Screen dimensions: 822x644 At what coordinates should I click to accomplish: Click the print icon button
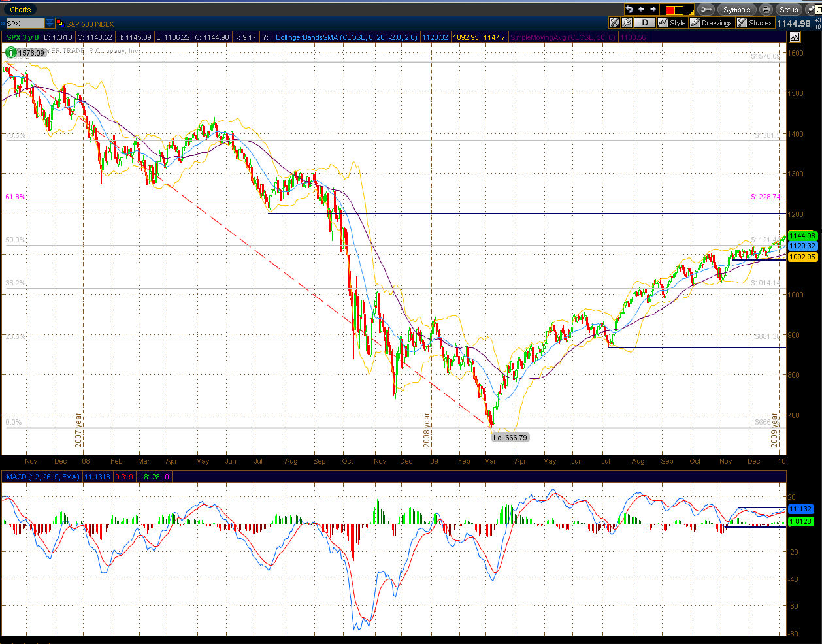[766, 10]
